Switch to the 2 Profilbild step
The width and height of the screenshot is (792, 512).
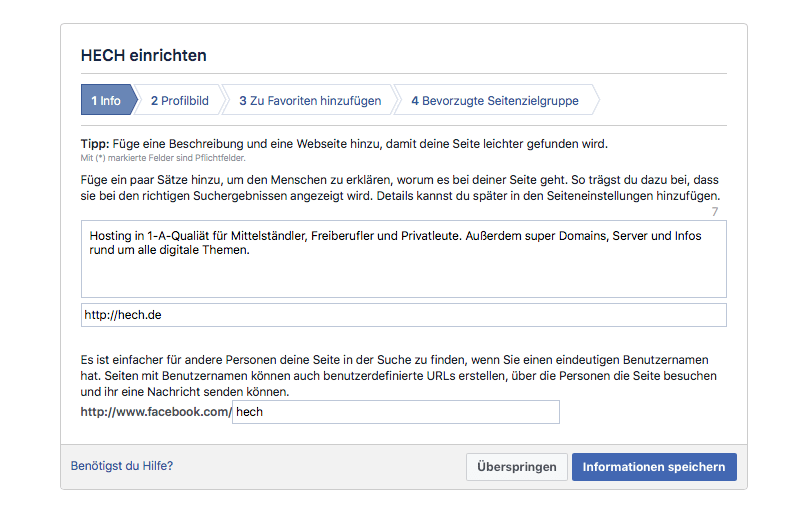pos(179,100)
